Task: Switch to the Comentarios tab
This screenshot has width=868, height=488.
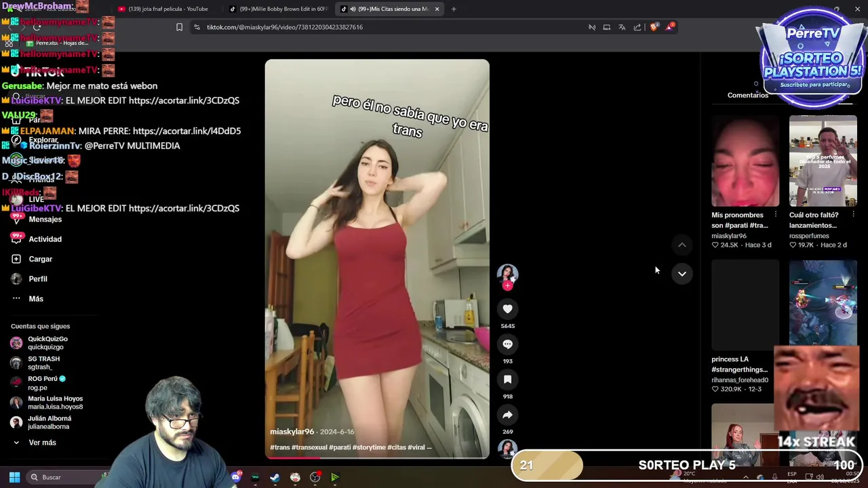Action: [x=748, y=96]
